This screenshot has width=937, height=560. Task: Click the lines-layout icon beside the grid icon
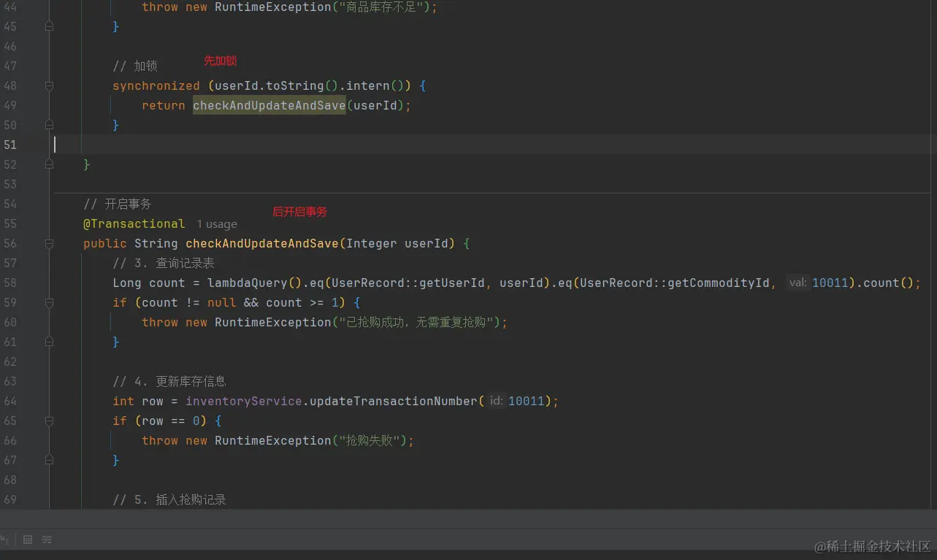[47, 540]
